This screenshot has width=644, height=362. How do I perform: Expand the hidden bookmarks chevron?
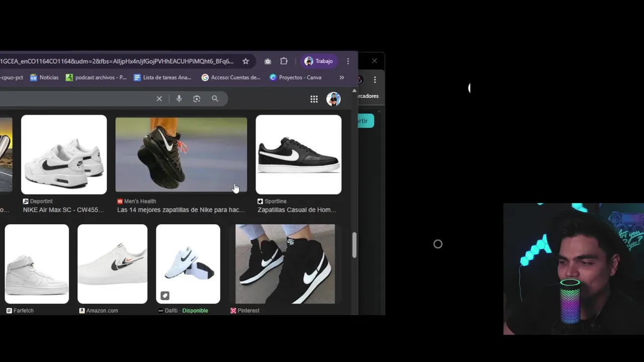[342, 77]
